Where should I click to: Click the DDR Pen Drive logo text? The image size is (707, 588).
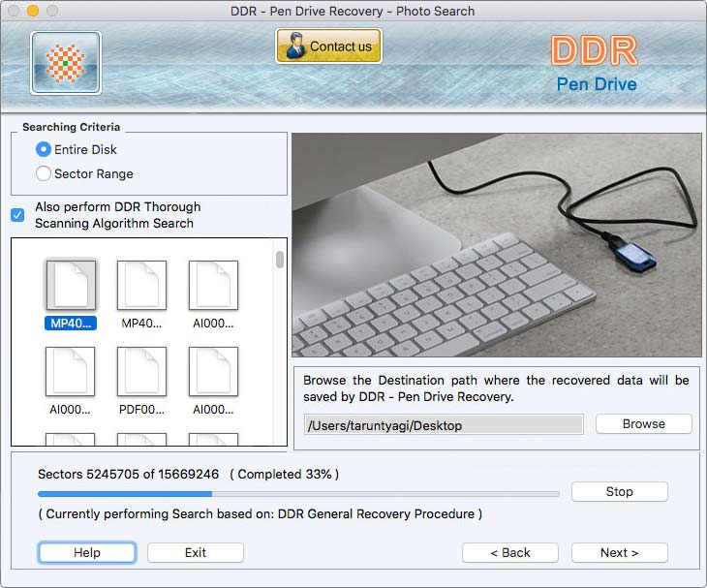click(596, 64)
